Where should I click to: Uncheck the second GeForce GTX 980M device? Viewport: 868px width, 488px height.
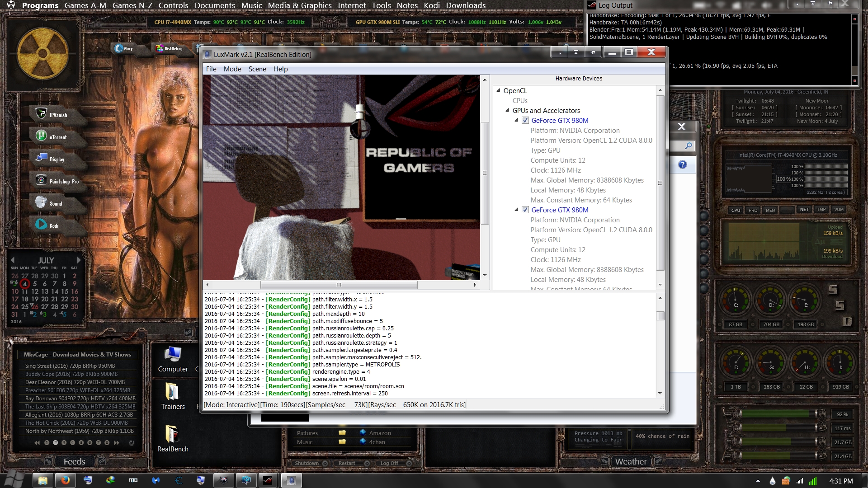click(x=525, y=210)
